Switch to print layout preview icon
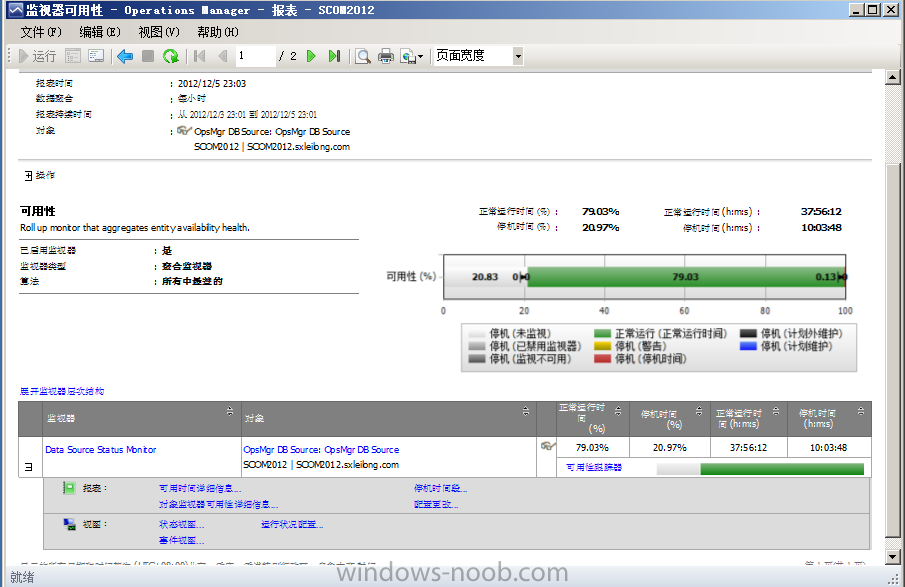The width and height of the screenshot is (905, 587). pos(362,56)
